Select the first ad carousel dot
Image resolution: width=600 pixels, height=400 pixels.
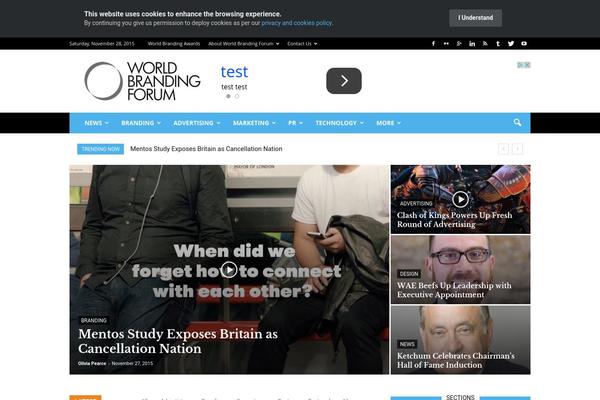[x=228, y=96]
